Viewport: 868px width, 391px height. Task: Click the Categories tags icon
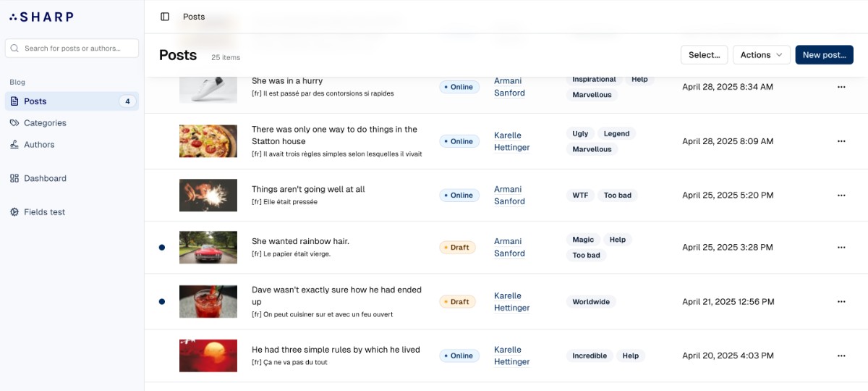pos(14,123)
